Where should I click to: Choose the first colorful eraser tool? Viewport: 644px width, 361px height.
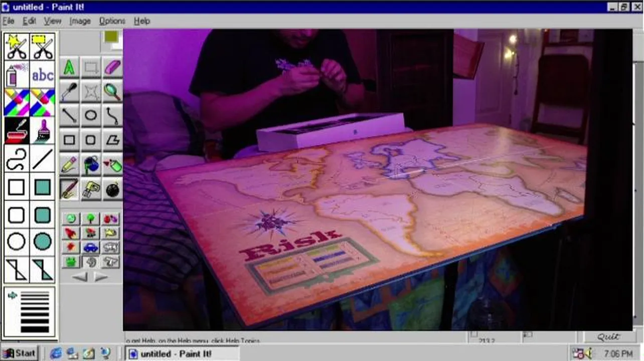[16, 102]
